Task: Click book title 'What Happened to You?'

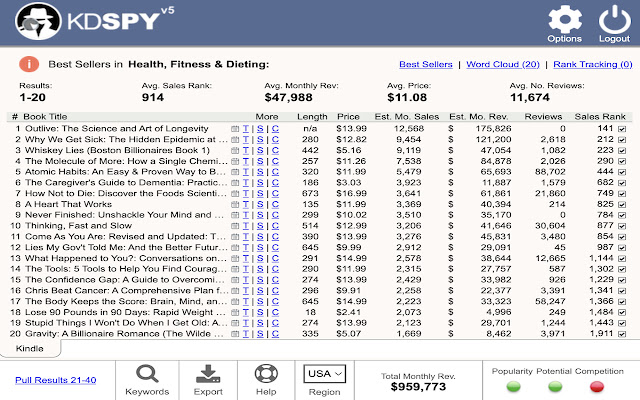Action: click(x=126, y=258)
